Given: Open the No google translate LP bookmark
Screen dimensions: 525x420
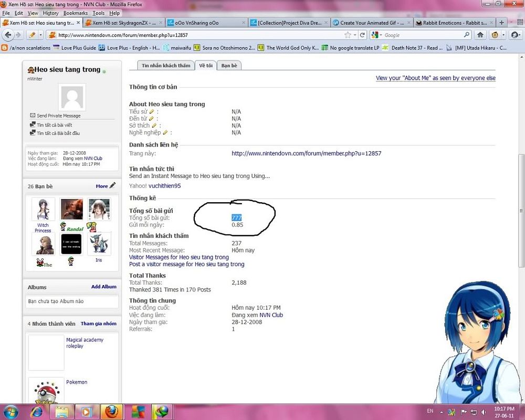Looking at the screenshot, I should point(351,48).
